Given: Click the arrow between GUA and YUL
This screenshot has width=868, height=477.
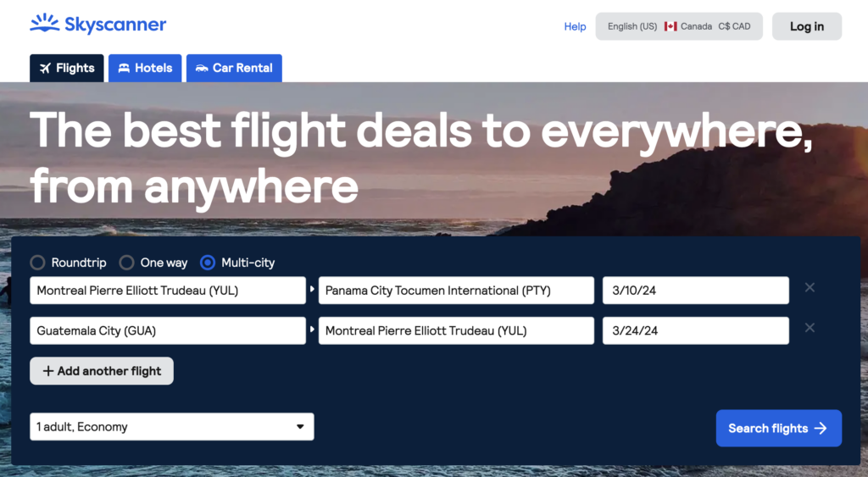Looking at the screenshot, I should click(x=312, y=330).
